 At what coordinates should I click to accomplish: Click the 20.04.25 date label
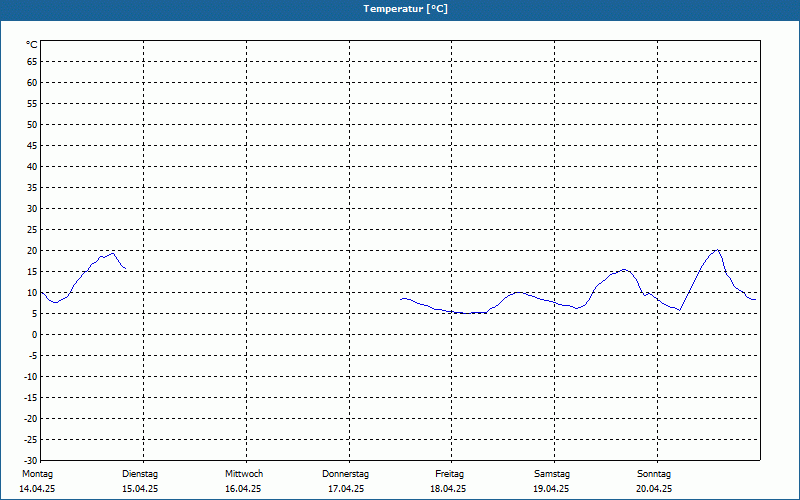coord(654,489)
